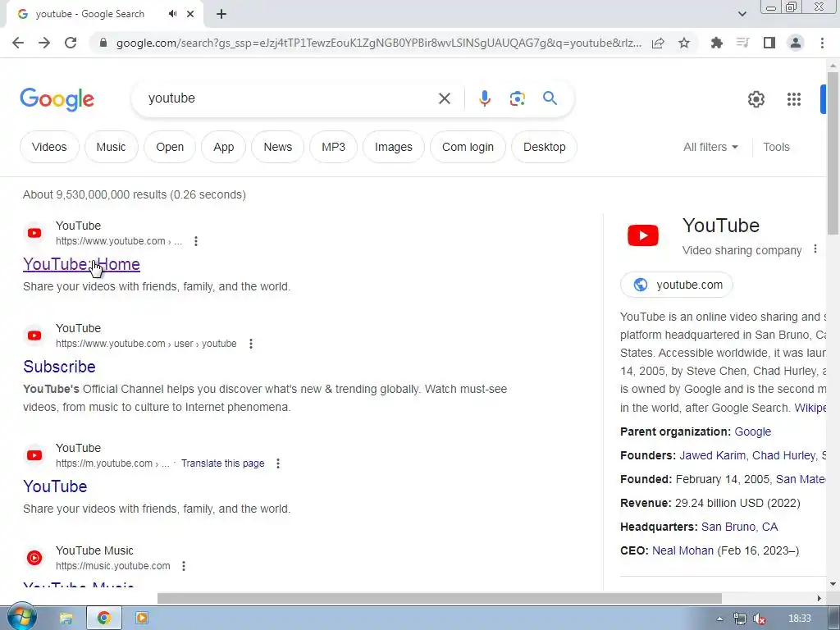Clear the search box with the X
The image size is (840, 630).
[x=444, y=98]
